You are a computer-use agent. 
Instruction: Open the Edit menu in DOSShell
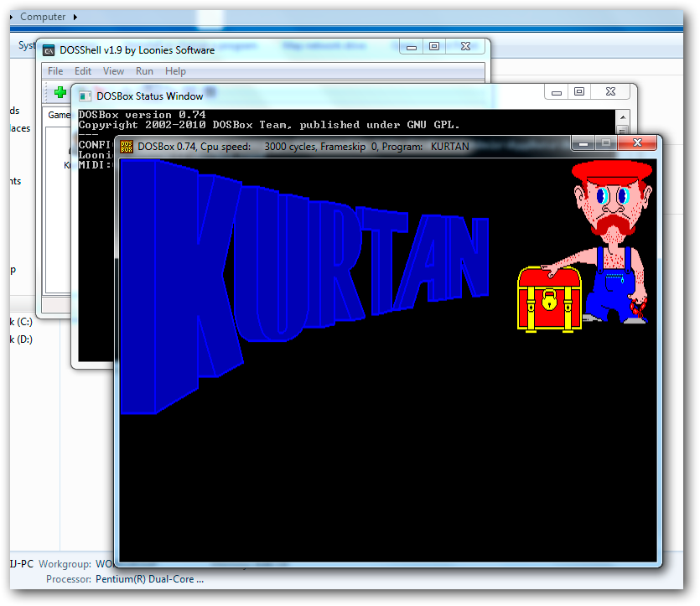click(x=83, y=71)
